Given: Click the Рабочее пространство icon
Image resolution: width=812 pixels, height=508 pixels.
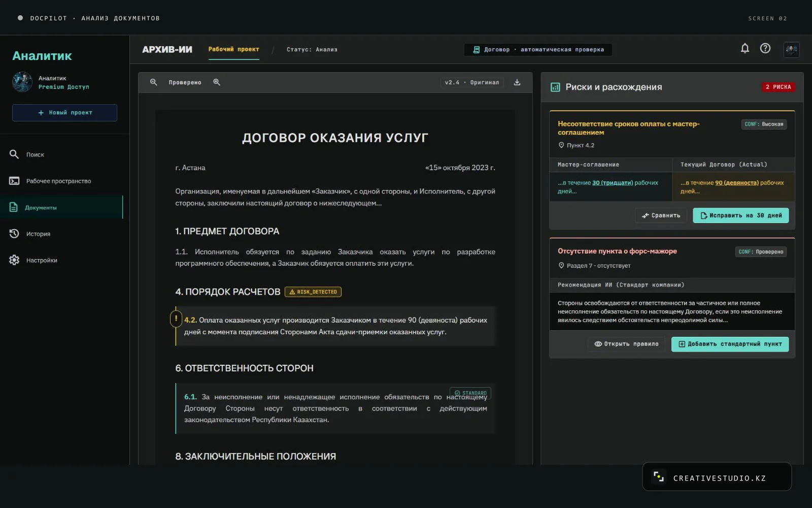Looking at the screenshot, I should [x=14, y=181].
